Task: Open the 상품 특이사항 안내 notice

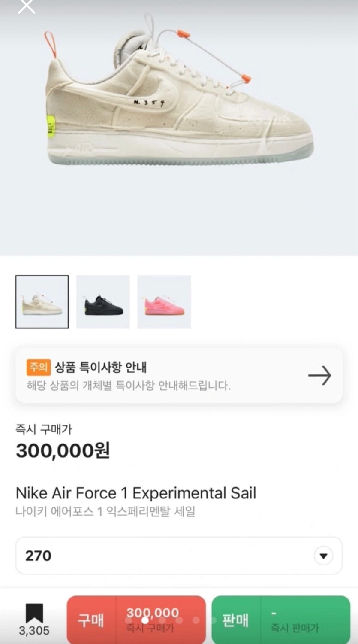Action: pos(101,368)
